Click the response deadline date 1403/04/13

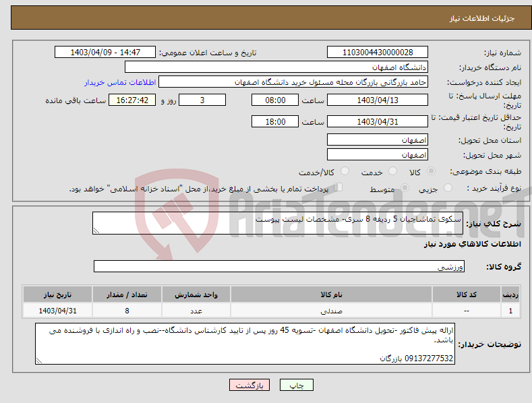point(378,100)
